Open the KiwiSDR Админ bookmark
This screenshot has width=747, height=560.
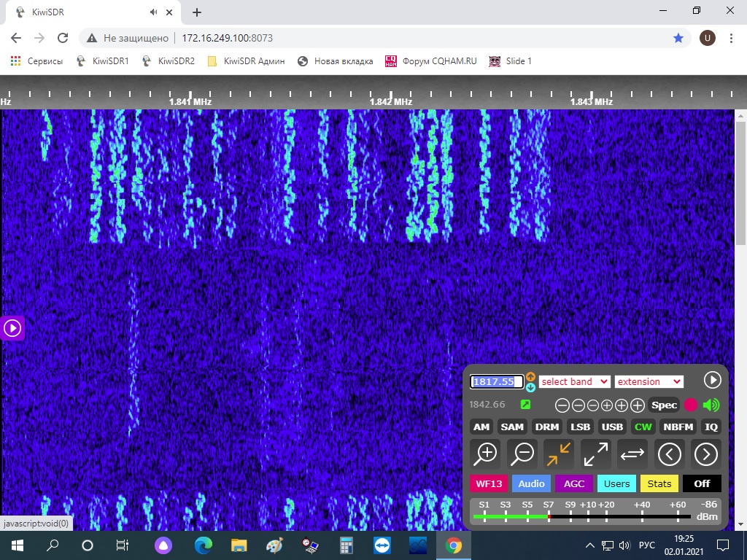click(247, 61)
